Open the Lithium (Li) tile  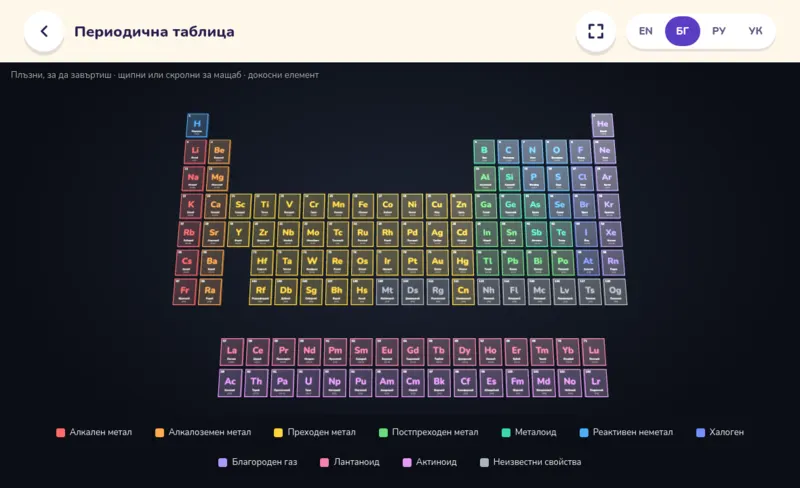click(x=195, y=152)
